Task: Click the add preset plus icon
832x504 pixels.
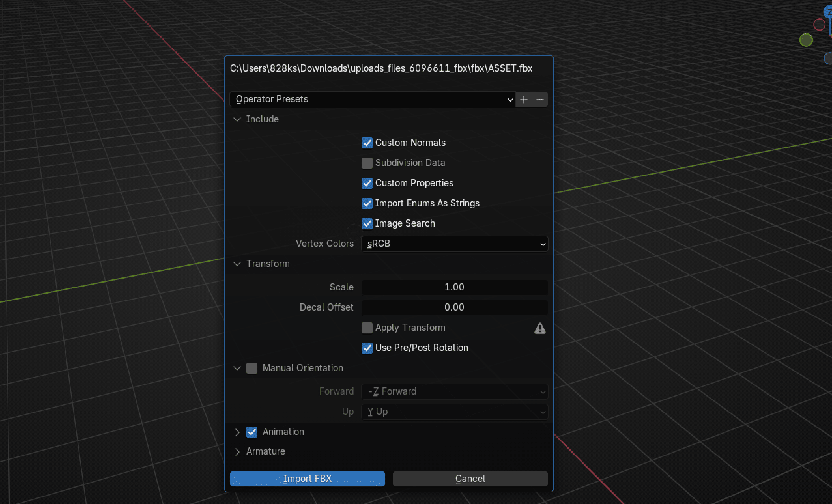Action: tap(524, 100)
